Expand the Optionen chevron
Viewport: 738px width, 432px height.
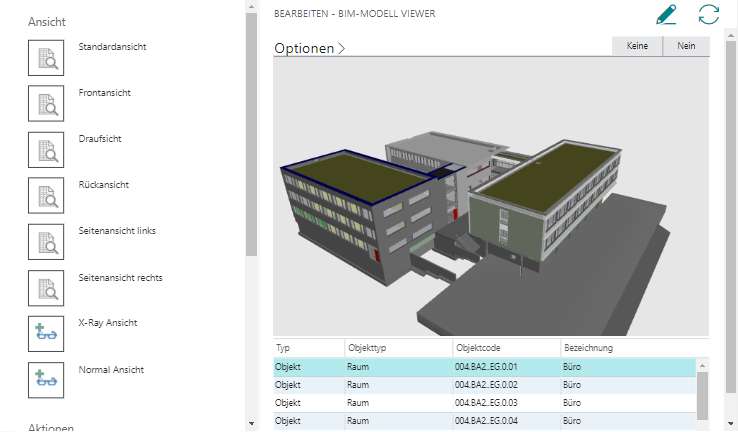[x=341, y=48]
